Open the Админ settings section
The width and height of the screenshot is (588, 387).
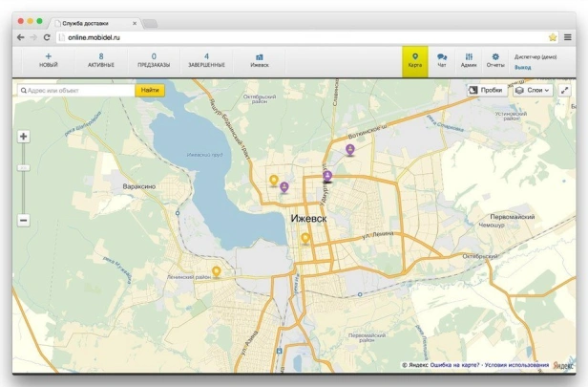(469, 60)
